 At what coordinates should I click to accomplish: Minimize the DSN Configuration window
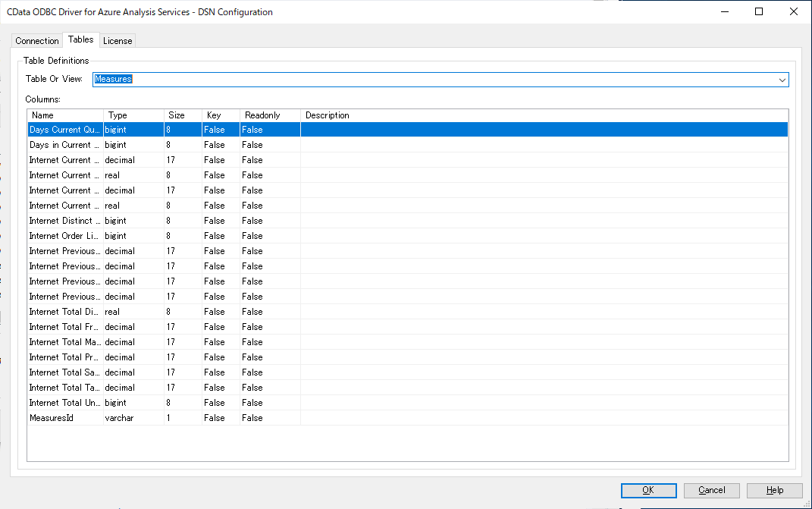pyautogui.click(x=725, y=11)
